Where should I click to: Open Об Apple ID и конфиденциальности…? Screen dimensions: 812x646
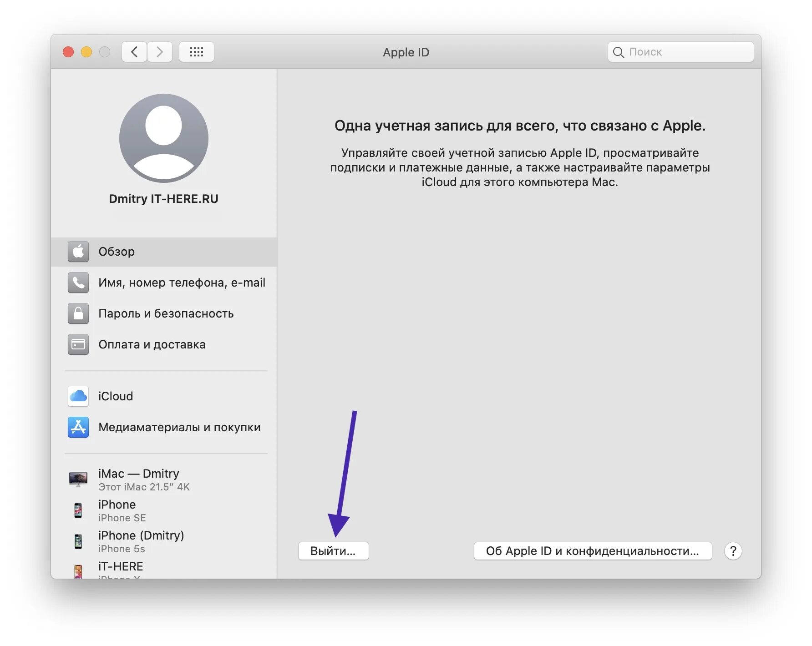593,551
